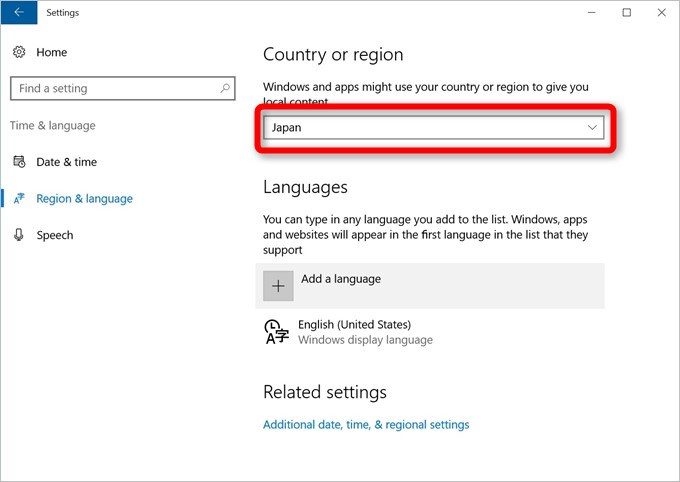Click the magnifier icon in the search box

pyautogui.click(x=224, y=88)
